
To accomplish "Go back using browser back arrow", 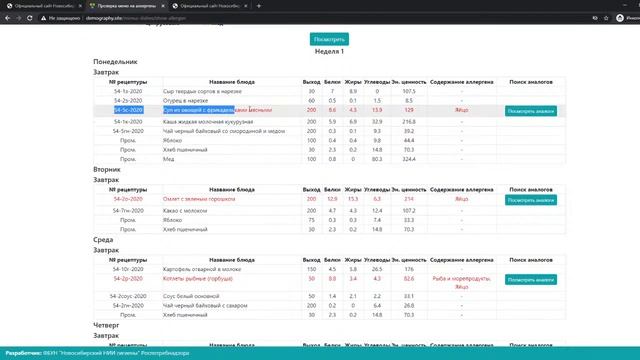I will pos(7,18).
